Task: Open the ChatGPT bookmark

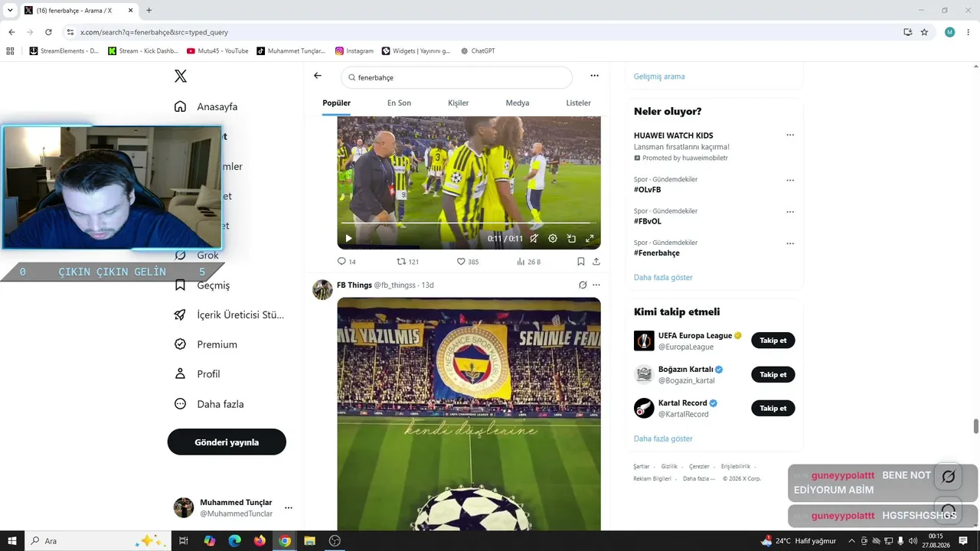Action: pos(478,51)
